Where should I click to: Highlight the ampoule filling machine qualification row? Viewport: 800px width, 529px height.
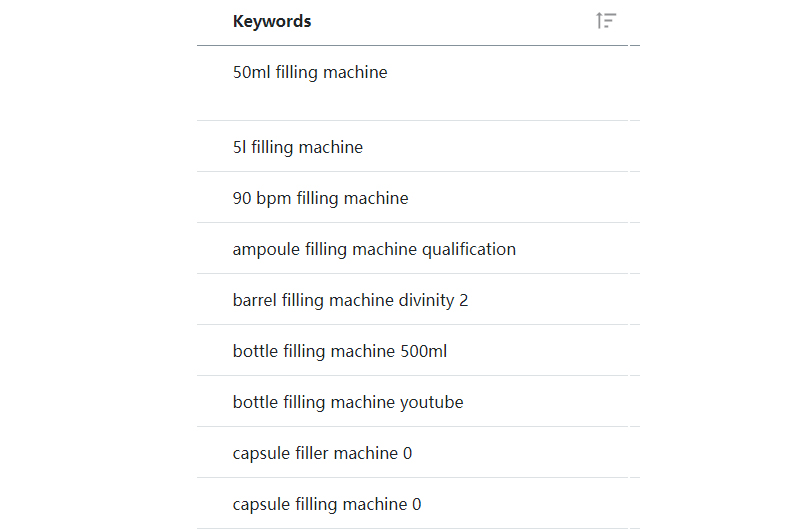[374, 249]
